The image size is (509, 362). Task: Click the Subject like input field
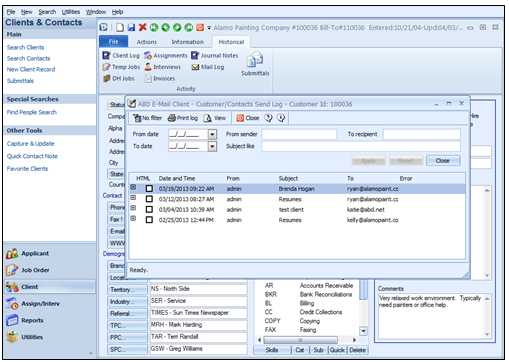point(361,146)
